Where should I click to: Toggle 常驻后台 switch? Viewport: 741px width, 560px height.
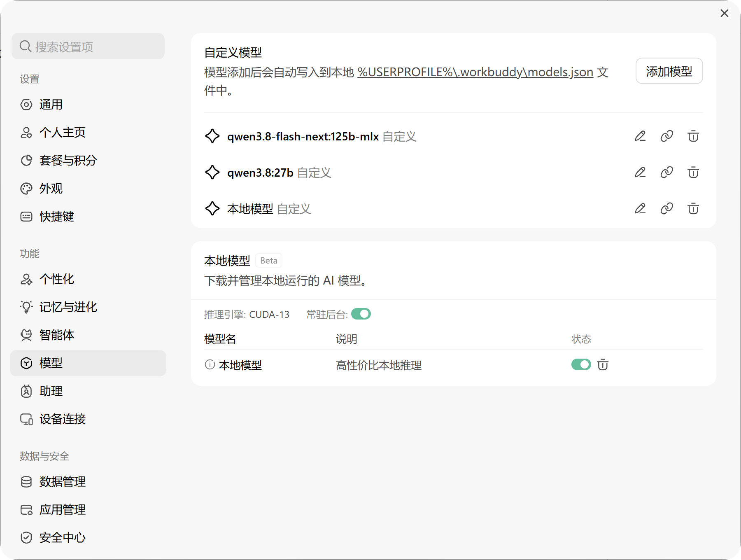click(361, 314)
